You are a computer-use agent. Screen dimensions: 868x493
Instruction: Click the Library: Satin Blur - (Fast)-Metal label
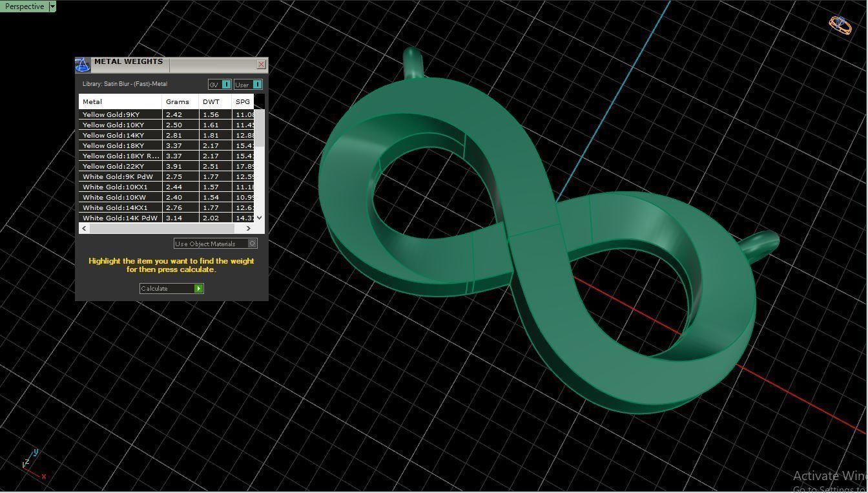tap(125, 84)
